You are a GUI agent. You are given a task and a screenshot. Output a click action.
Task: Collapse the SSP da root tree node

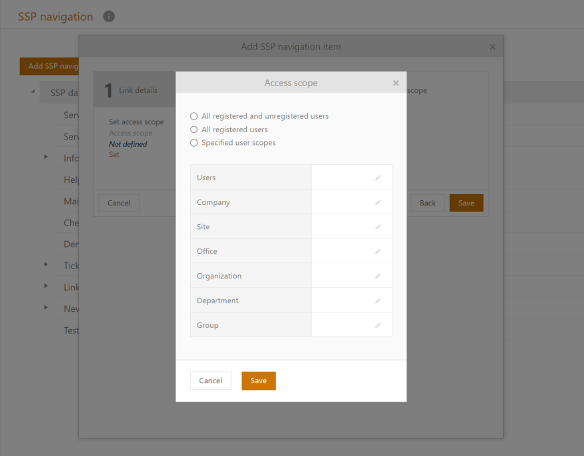pyautogui.click(x=33, y=91)
